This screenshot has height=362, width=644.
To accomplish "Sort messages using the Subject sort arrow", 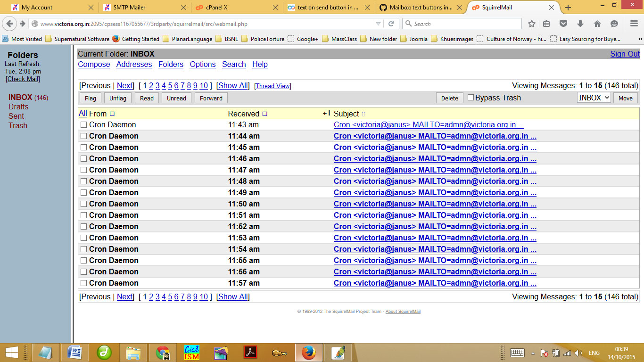I will (x=363, y=114).
